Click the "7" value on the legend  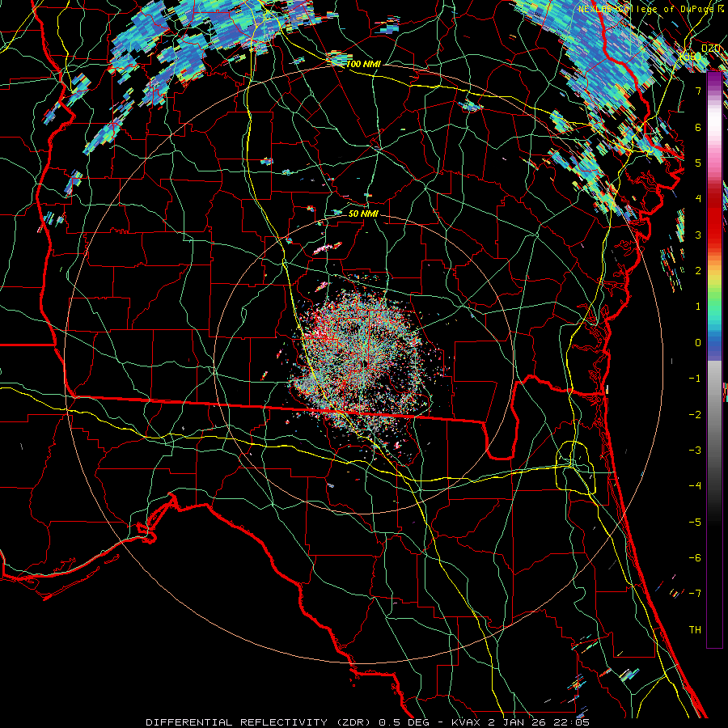(x=698, y=91)
